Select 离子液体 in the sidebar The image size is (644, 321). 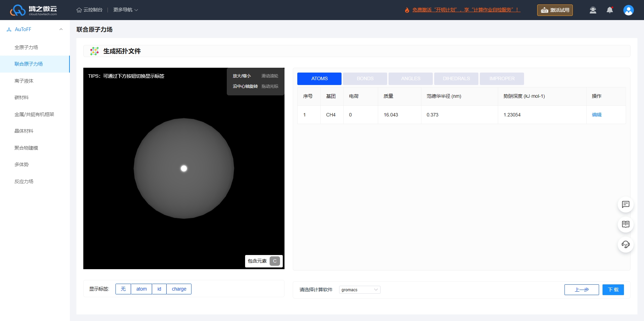[x=24, y=81]
